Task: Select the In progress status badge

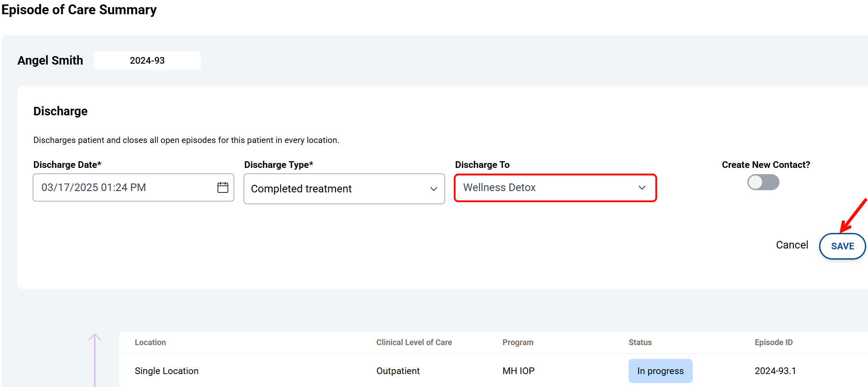Action: click(x=660, y=371)
